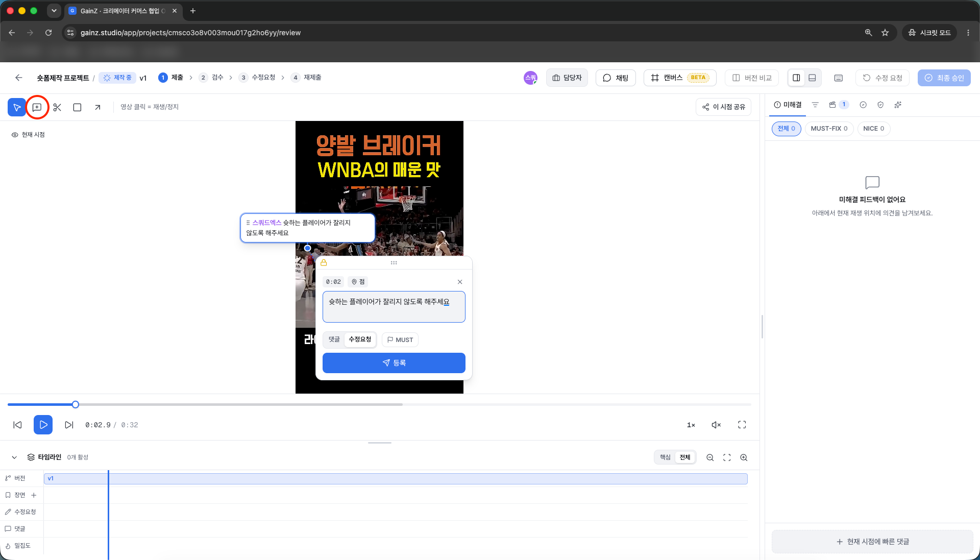Go back with the project back arrow
The height and width of the screenshot is (560, 980).
(19, 78)
